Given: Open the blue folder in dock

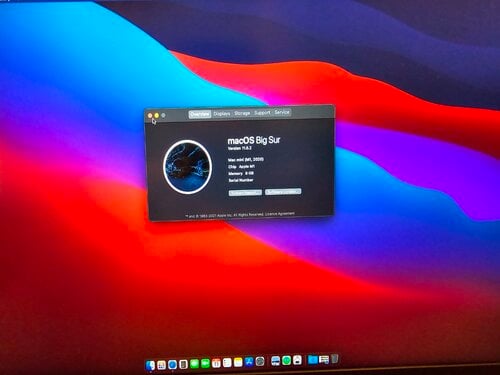Looking at the screenshot, I should [x=313, y=359].
